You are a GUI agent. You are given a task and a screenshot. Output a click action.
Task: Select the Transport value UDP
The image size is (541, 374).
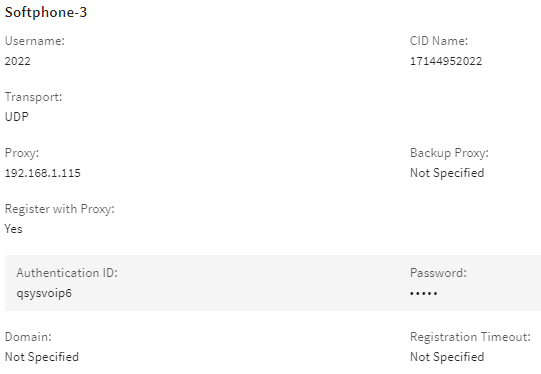17,117
